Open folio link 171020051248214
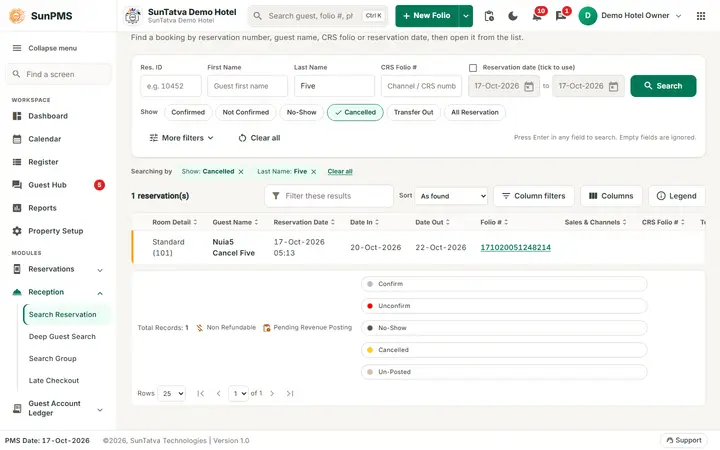The image size is (720, 450). coord(516,248)
